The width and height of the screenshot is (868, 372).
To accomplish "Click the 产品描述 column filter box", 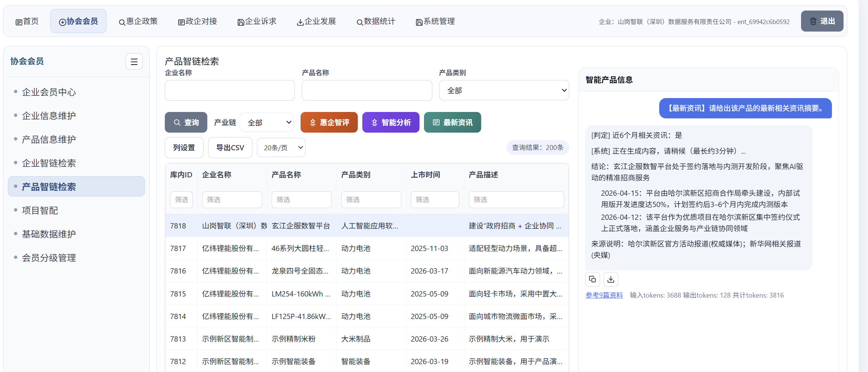I will tap(516, 200).
